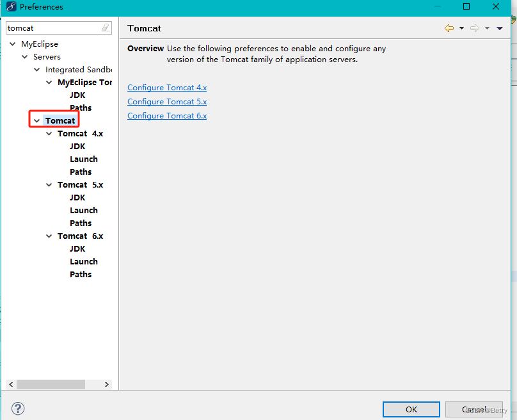Select Paths under MyEclipse Tomcat

click(x=81, y=108)
